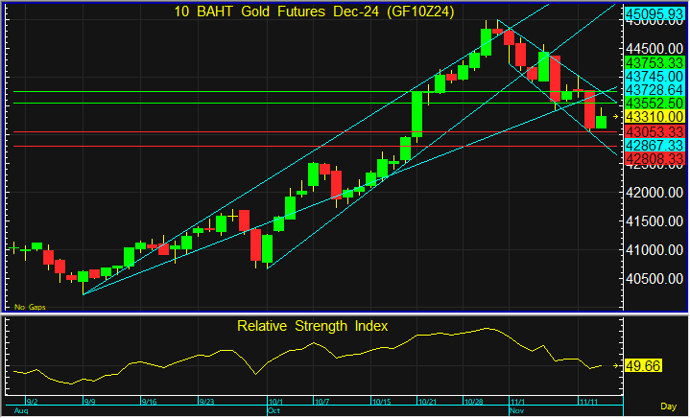The height and width of the screenshot is (418, 690).
Task: Select the red 43053.33 level label
Action: click(x=654, y=131)
